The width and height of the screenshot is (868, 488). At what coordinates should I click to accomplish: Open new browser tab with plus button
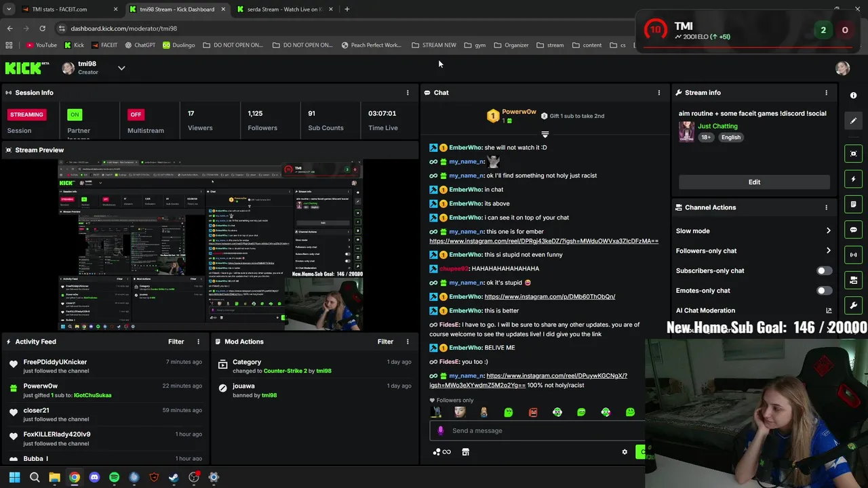[347, 9]
